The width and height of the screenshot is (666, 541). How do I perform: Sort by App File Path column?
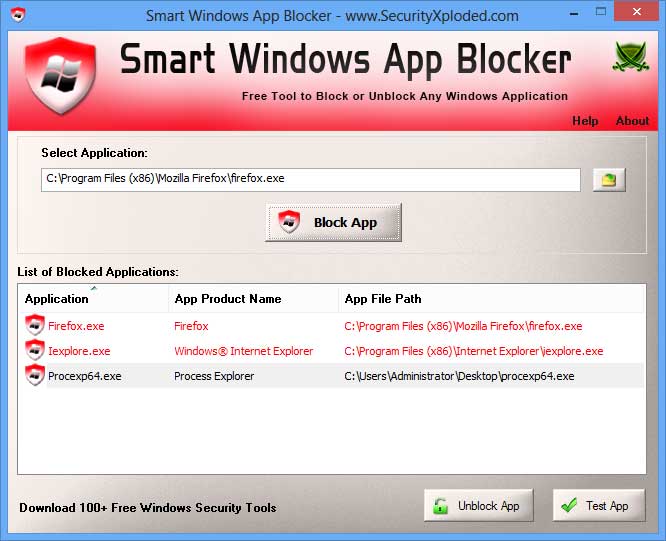pos(383,299)
